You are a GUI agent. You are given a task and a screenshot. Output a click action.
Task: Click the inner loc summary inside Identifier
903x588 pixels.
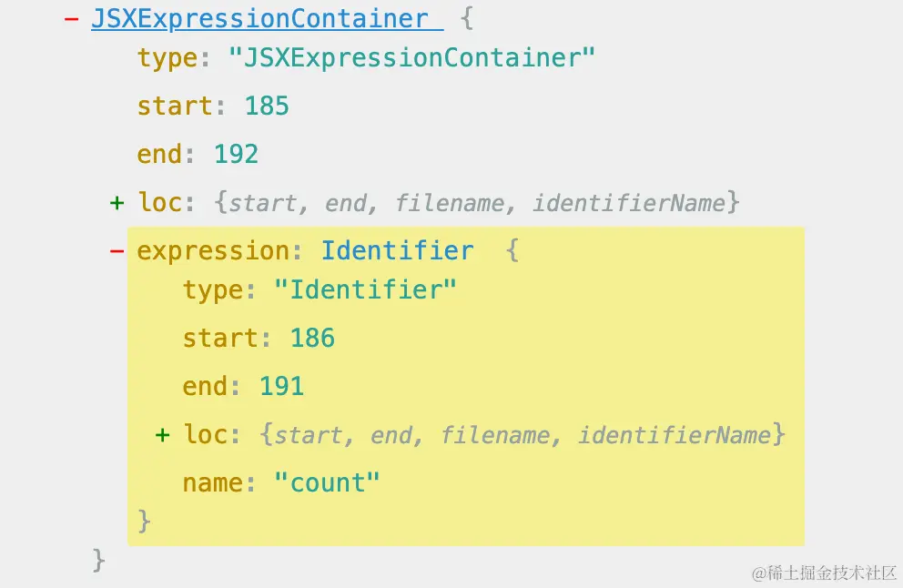[523, 435]
